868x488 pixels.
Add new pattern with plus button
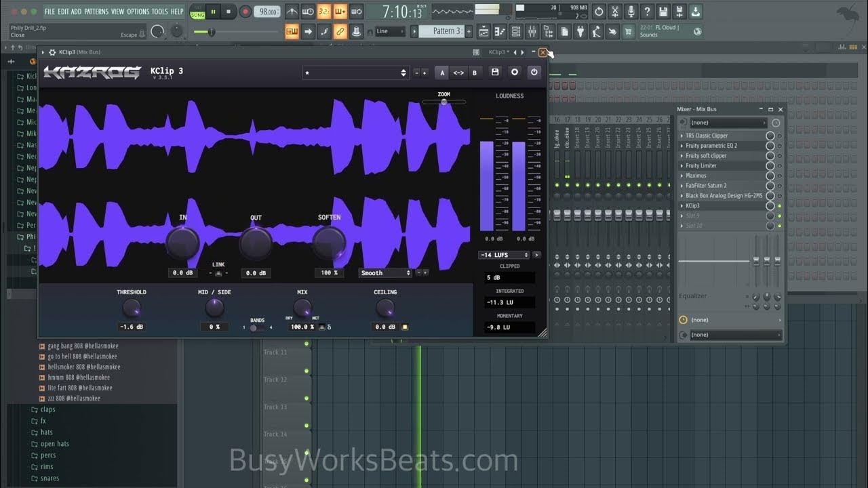(x=470, y=31)
